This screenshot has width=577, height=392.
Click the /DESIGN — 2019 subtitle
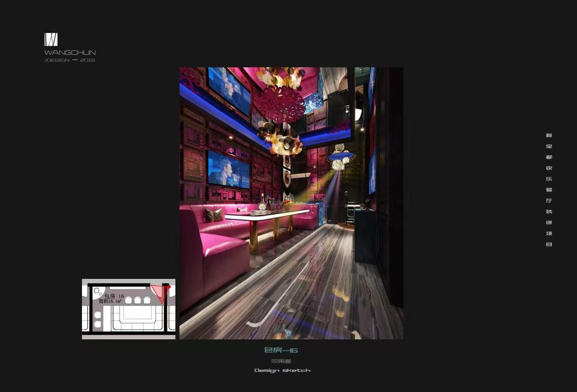tap(70, 60)
